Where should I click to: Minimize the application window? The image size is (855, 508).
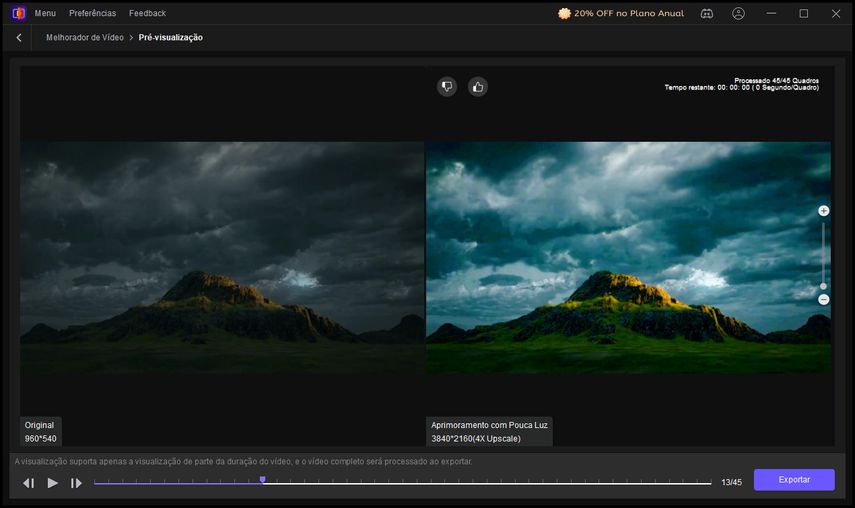[x=771, y=13]
